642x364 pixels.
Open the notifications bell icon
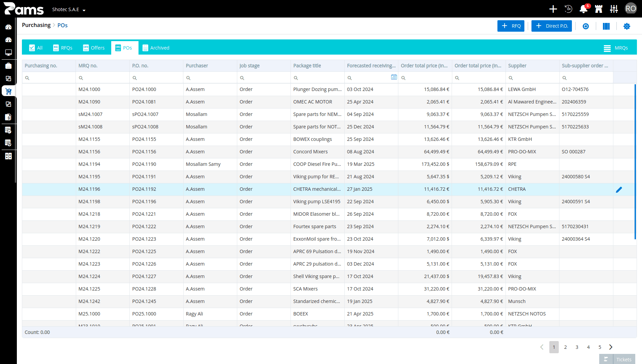583,9
